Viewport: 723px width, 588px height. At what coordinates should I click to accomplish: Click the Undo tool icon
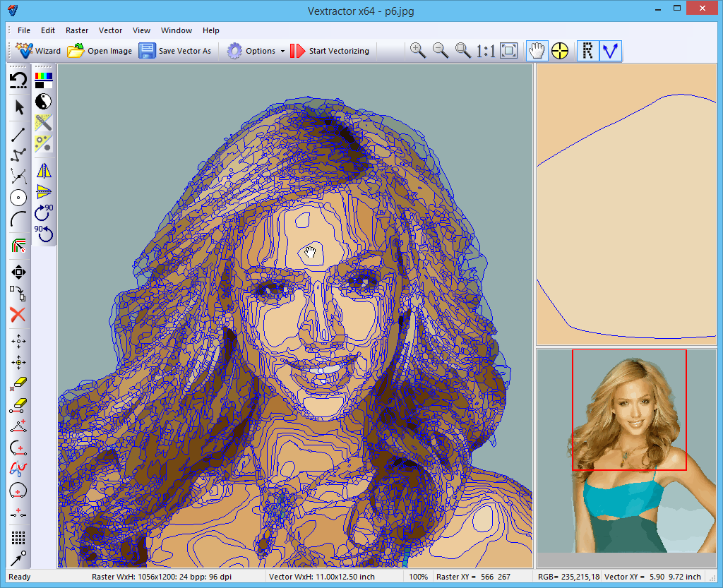(x=19, y=80)
